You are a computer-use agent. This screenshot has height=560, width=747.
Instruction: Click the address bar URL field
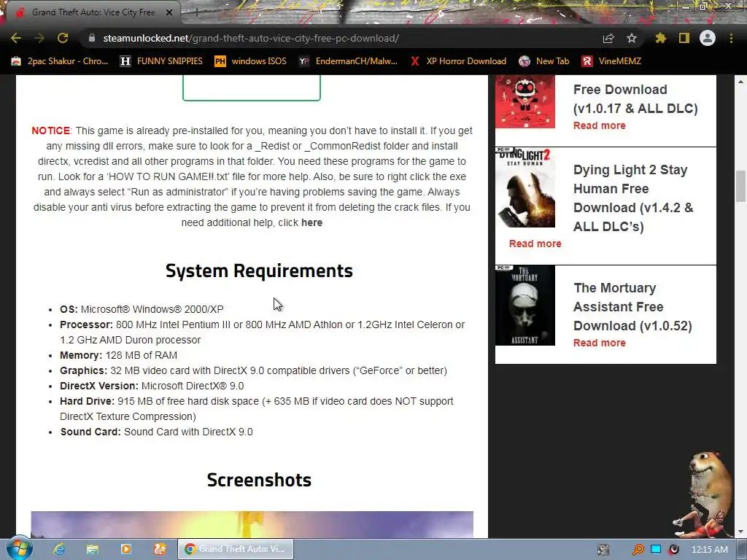pyautogui.click(x=343, y=38)
